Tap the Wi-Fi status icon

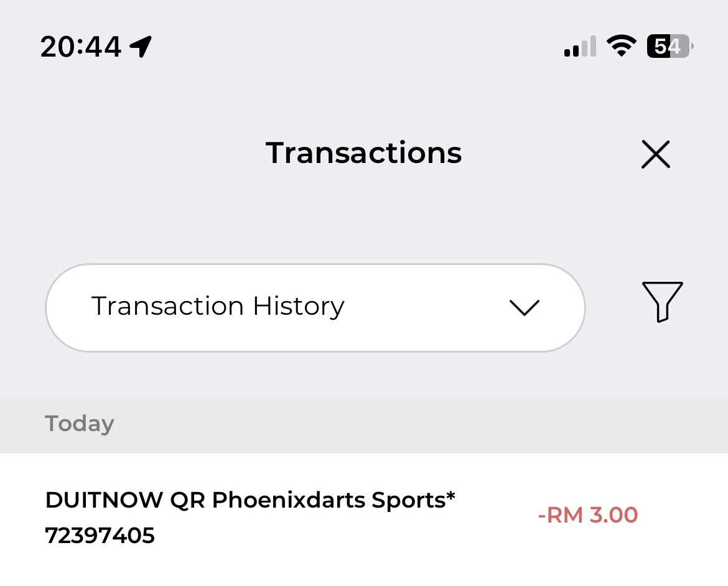pyautogui.click(x=620, y=46)
